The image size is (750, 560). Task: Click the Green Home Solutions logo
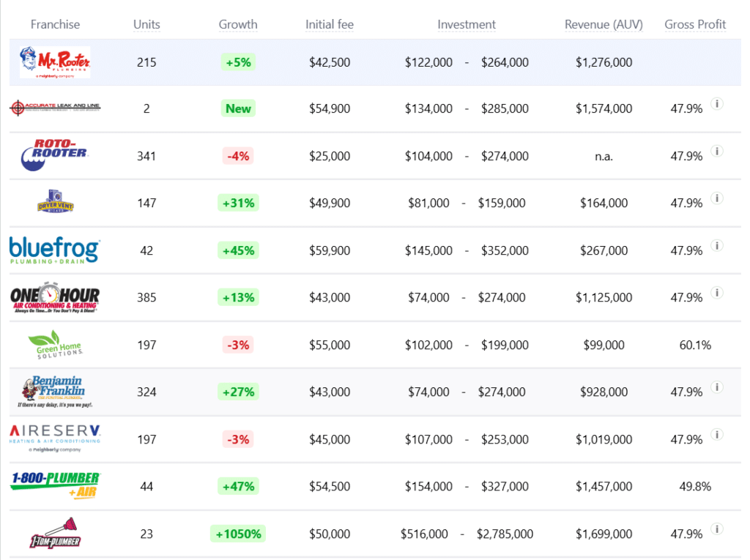click(55, 344)
